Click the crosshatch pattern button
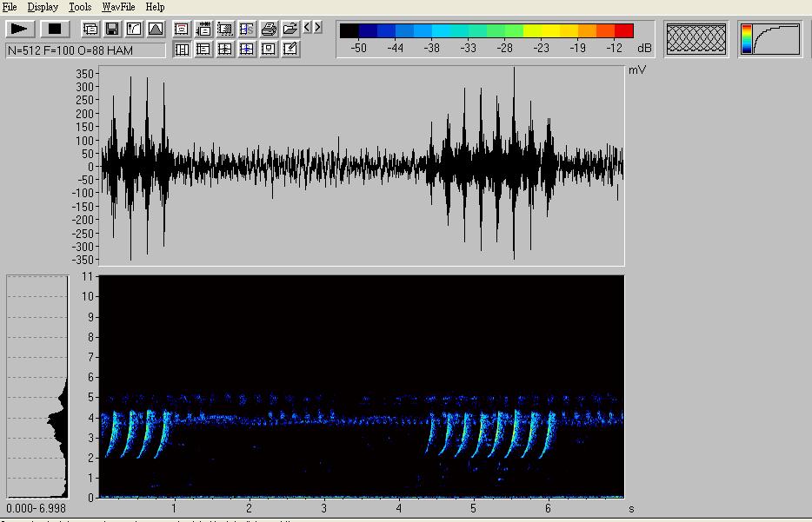This screenshot has height=522, width=812. coord(696,39)
